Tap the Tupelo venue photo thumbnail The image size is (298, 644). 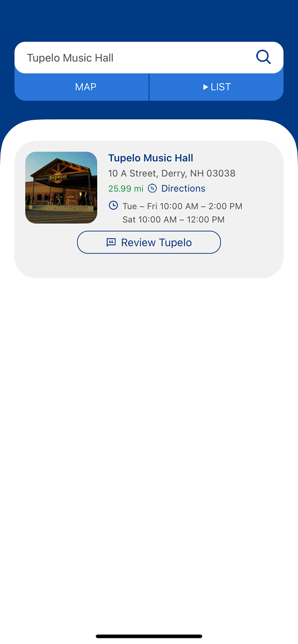pos(61,187)
